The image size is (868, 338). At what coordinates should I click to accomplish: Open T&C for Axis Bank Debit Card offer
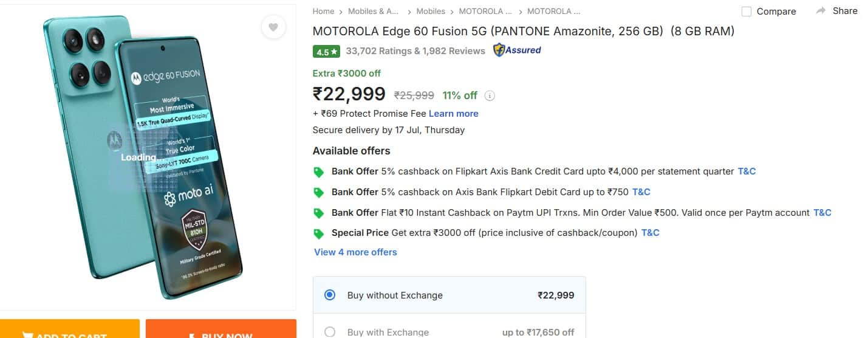click(x=641, y=192)
